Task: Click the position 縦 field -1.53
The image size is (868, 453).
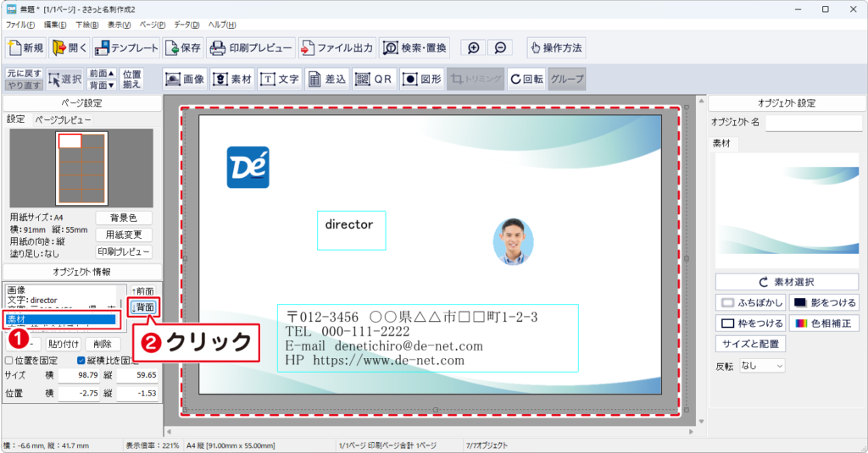Action: coord(136,393)
